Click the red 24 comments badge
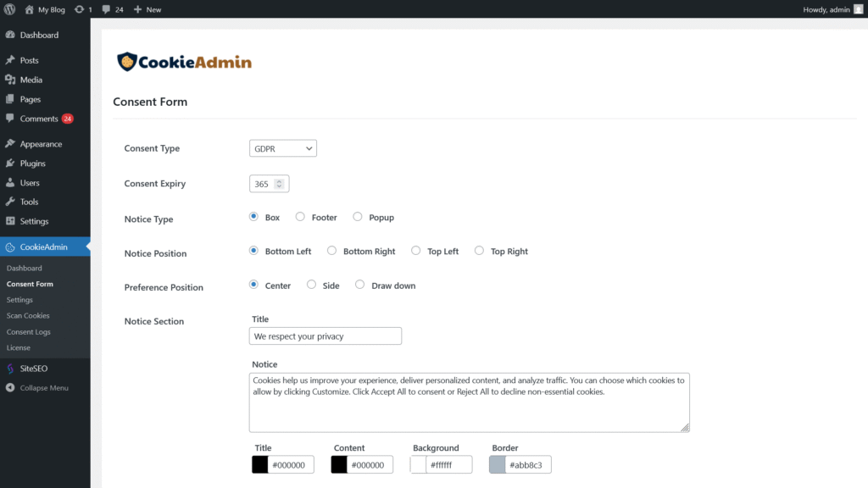868x488 pixels. [x=68, y=119]
